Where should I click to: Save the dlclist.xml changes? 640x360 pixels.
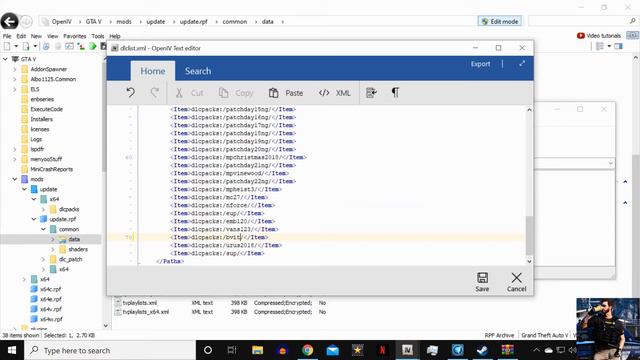pyautogui.click(x=482, y=282)
